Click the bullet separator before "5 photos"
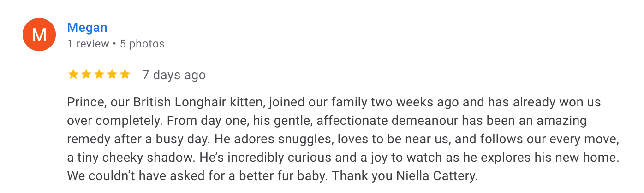This screenshot has height=193, width=644. pyautogui.click(x=114, y=44)
